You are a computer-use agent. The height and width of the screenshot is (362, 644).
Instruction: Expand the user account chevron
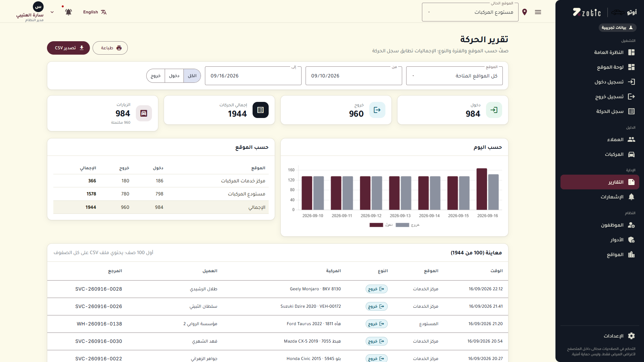coord(52,12)
